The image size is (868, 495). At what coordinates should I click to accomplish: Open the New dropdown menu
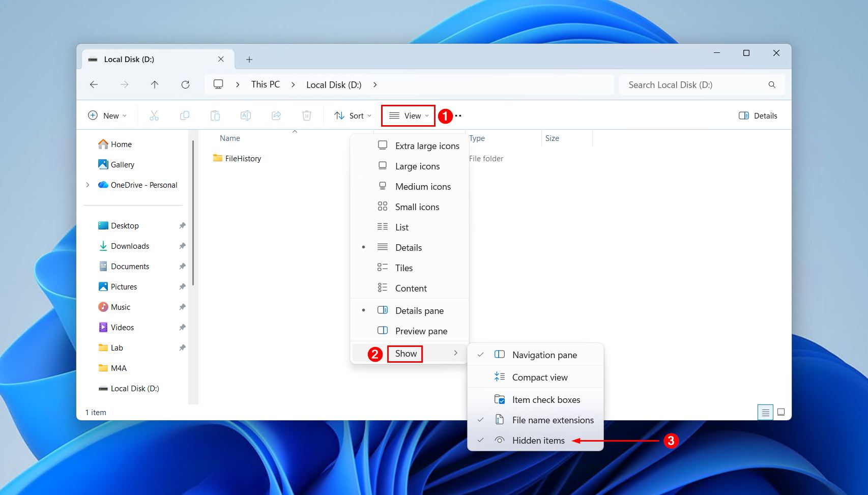[107, 115]
